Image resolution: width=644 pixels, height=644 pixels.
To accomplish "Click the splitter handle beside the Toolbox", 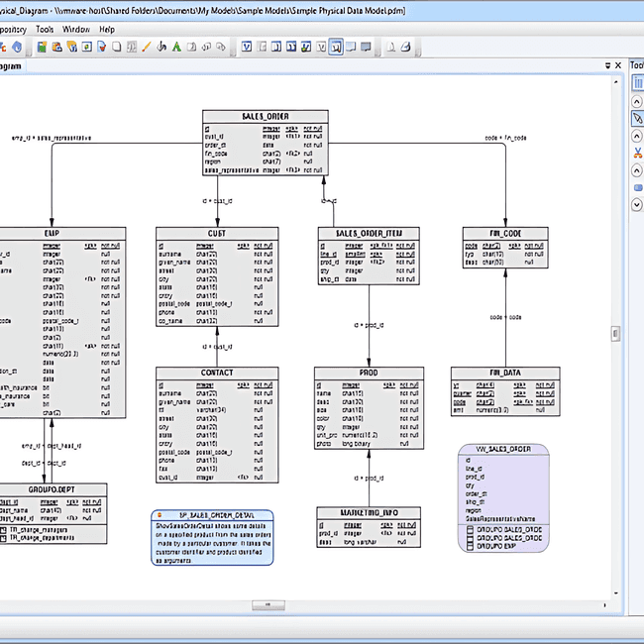I will 615,334.
